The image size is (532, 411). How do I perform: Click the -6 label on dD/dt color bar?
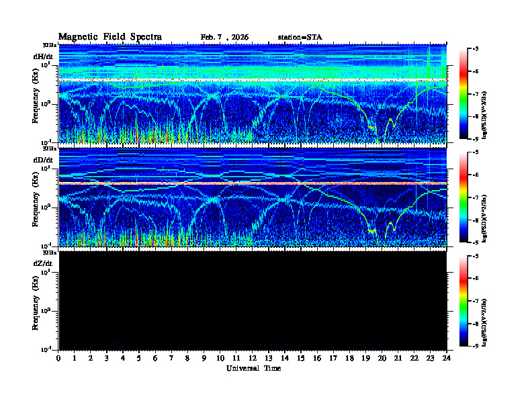tap(476, 175)
